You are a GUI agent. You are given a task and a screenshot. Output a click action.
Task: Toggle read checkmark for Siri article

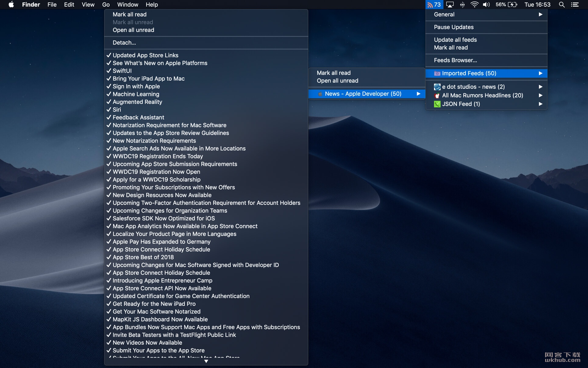point(109,110)
